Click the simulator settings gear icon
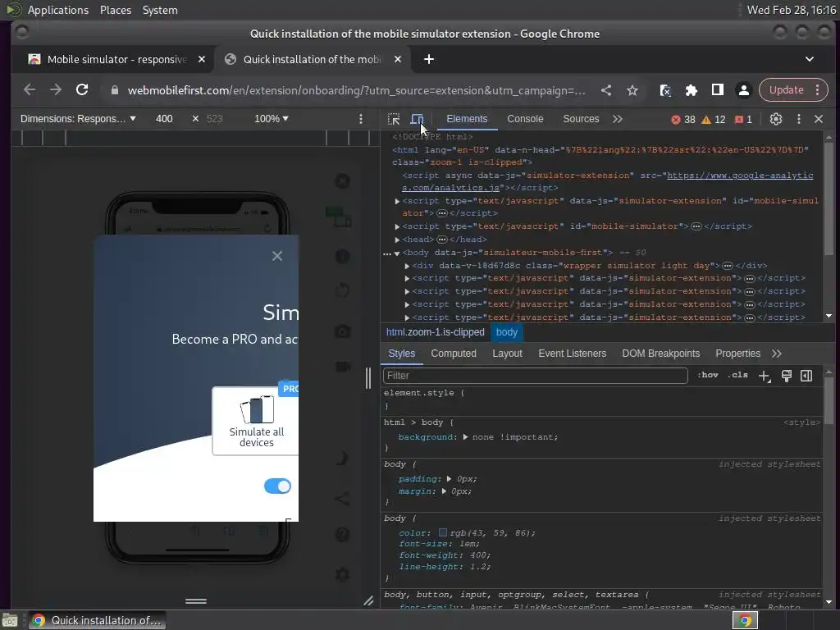This screenshot has width=840, height=630. point(342,574)
